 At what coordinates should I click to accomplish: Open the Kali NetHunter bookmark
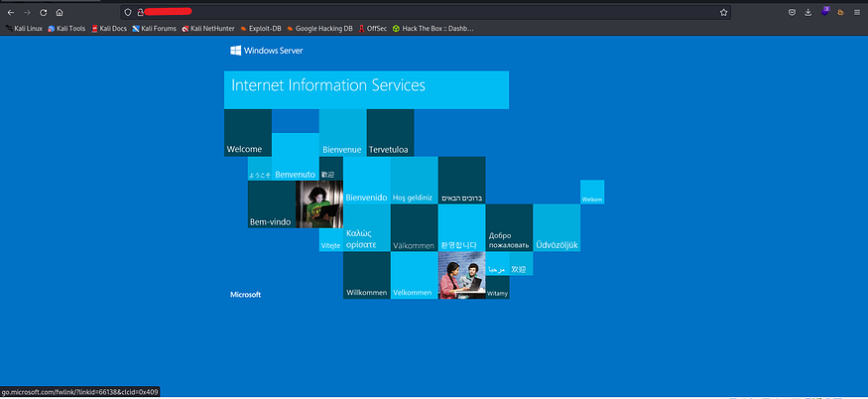[208, 28]
